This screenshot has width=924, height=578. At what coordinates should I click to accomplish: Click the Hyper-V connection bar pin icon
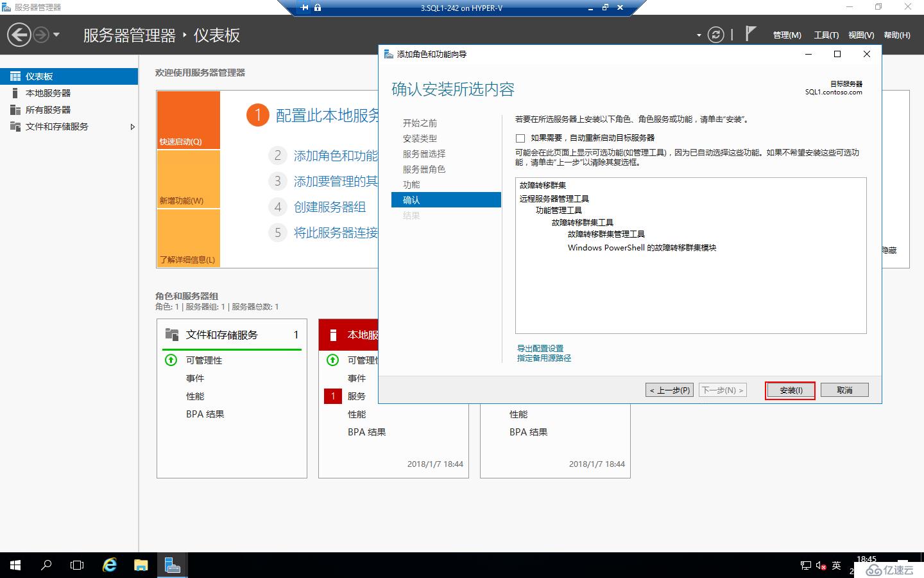coord(305,8)
